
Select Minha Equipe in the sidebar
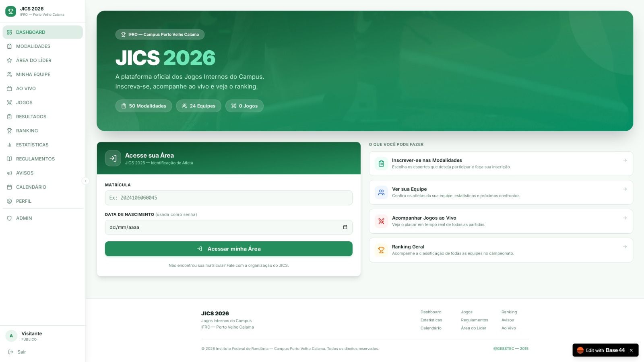[x=33, y=74]
